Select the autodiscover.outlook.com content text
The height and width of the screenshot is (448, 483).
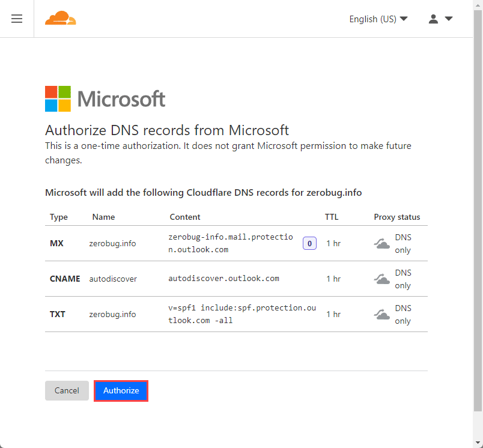[x=223, y=278]
